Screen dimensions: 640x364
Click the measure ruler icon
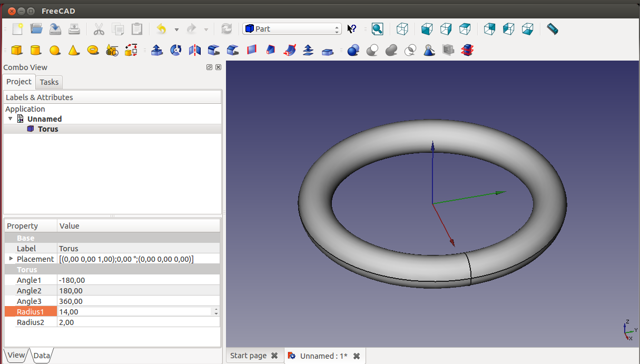[552, 29]
